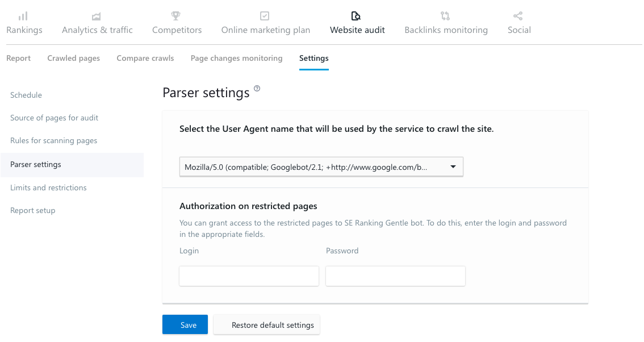The width and height of the screenshot is (644, 342).
Task: Switch to the Report tab
Action: (19, 59)
